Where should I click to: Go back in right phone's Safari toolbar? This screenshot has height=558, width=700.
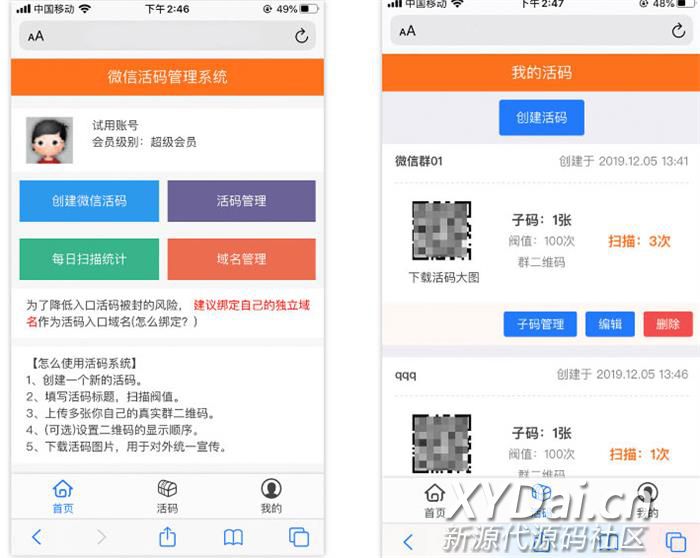(x=408, y=541)
